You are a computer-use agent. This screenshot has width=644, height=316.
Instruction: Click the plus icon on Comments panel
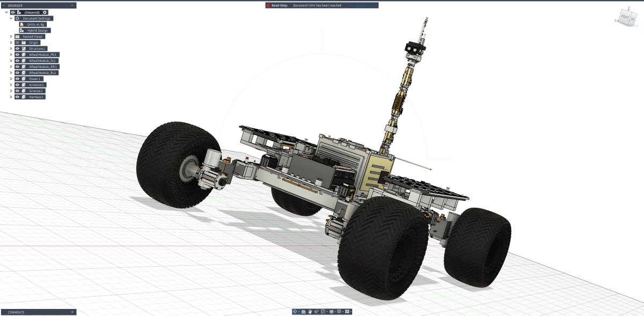72,312
